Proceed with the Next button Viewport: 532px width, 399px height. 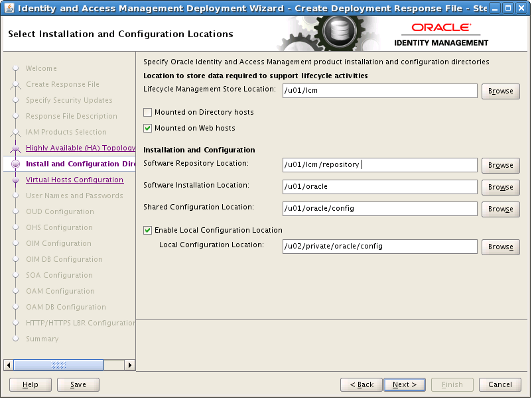[x=405, y=385]
